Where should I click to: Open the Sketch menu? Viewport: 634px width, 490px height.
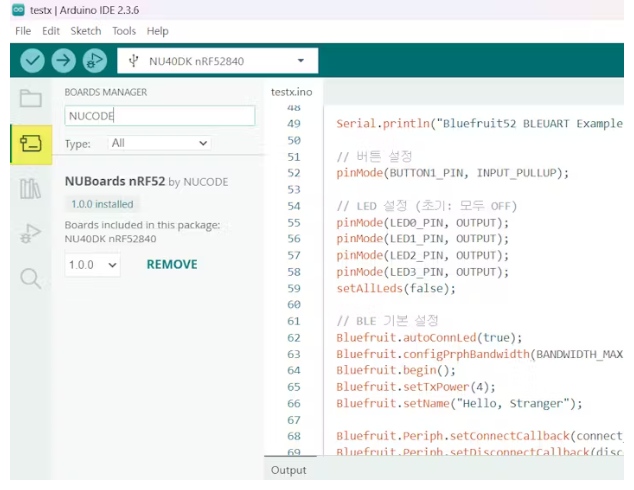coord(86,31)
